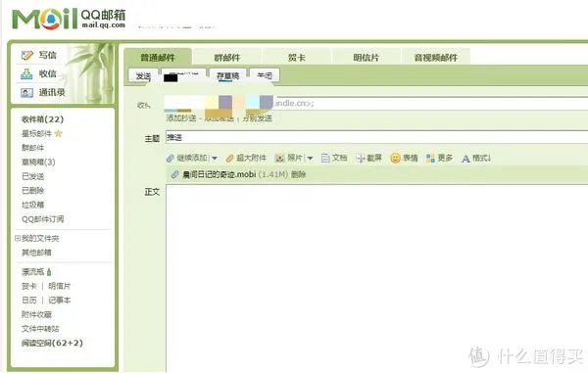Open the 收件箱(22) inbox folder
This screenshot has width=588, height=373.
click(x=43, y=119)
